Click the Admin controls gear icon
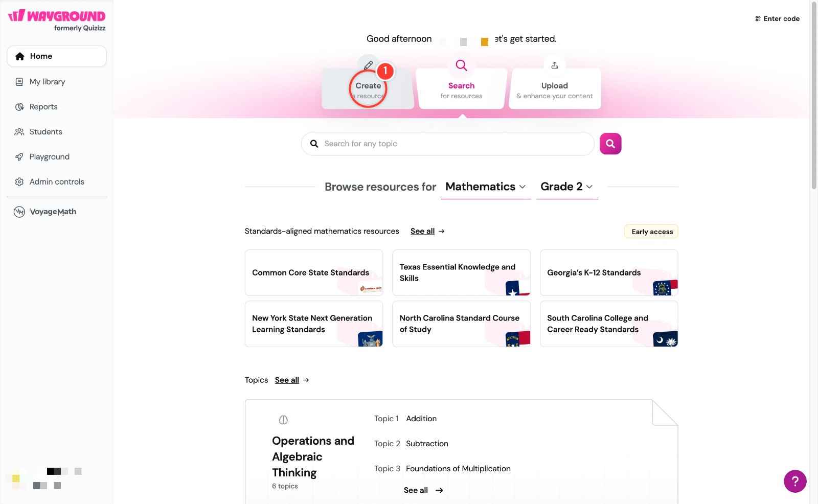The height and width of the screenshot is (504, 818). 19,182
